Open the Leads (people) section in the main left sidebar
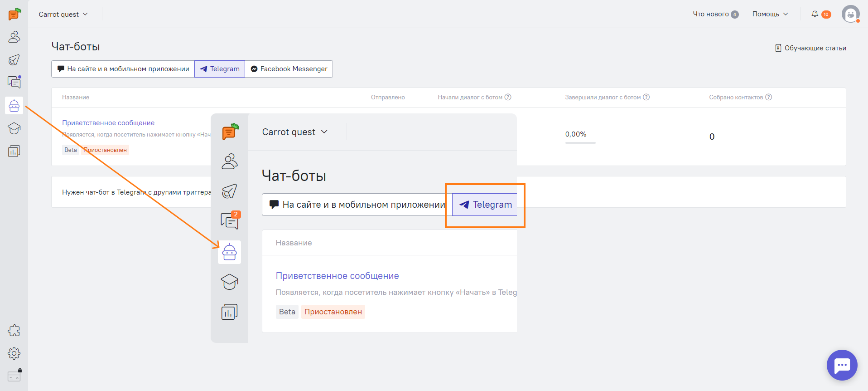Viewport: 868px width, 391px height. (x=14, y=37)
